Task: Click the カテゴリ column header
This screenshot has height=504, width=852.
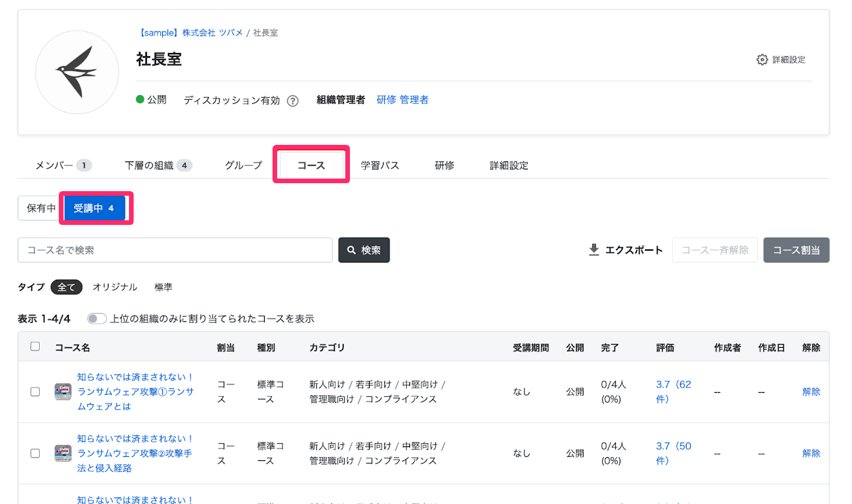Action: (327, 347)
